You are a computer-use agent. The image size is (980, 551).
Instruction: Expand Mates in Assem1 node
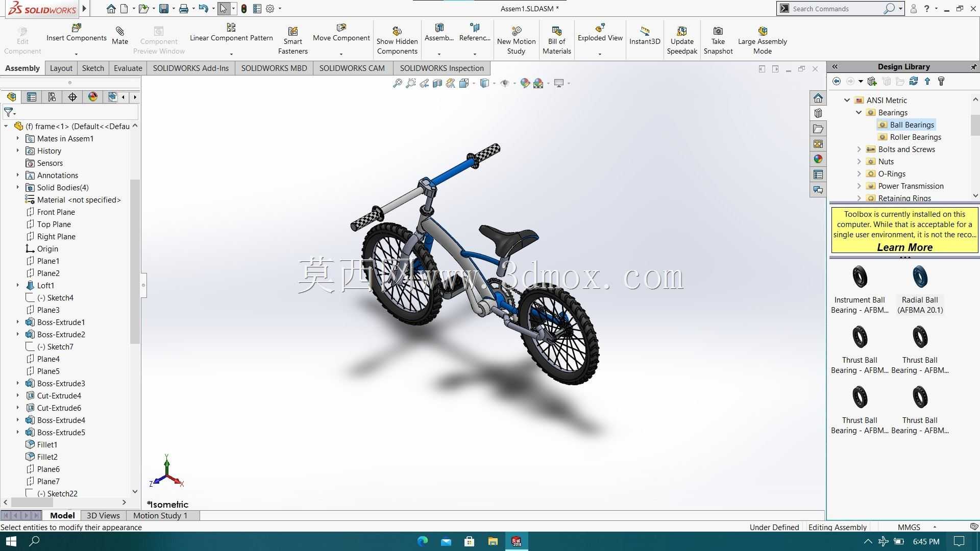click(18, 138)
